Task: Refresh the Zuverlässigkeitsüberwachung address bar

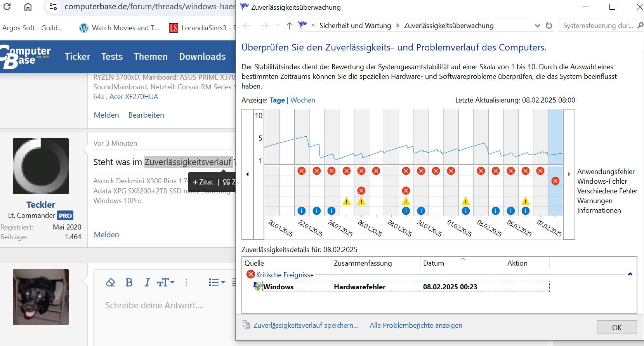Action: click(x=549, y=26)
